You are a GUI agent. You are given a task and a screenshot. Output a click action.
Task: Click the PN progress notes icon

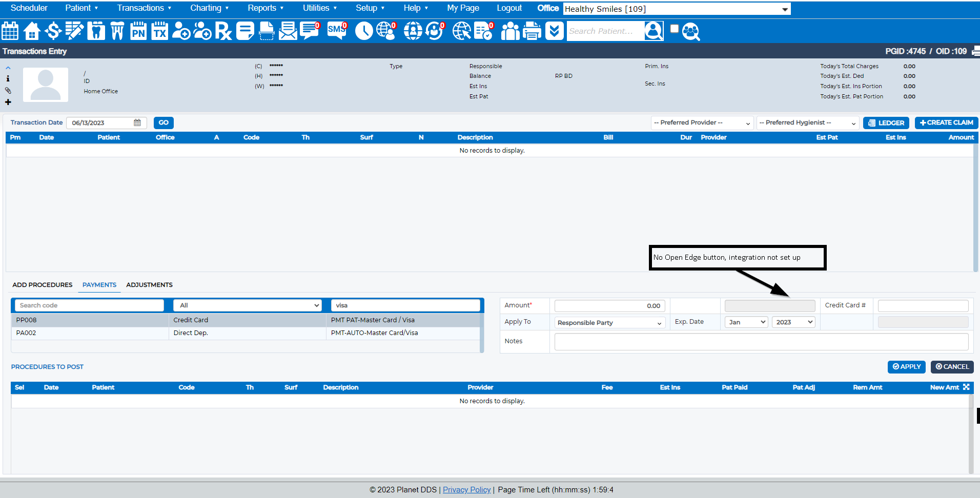pyautogui.click(x=138, y=31)
